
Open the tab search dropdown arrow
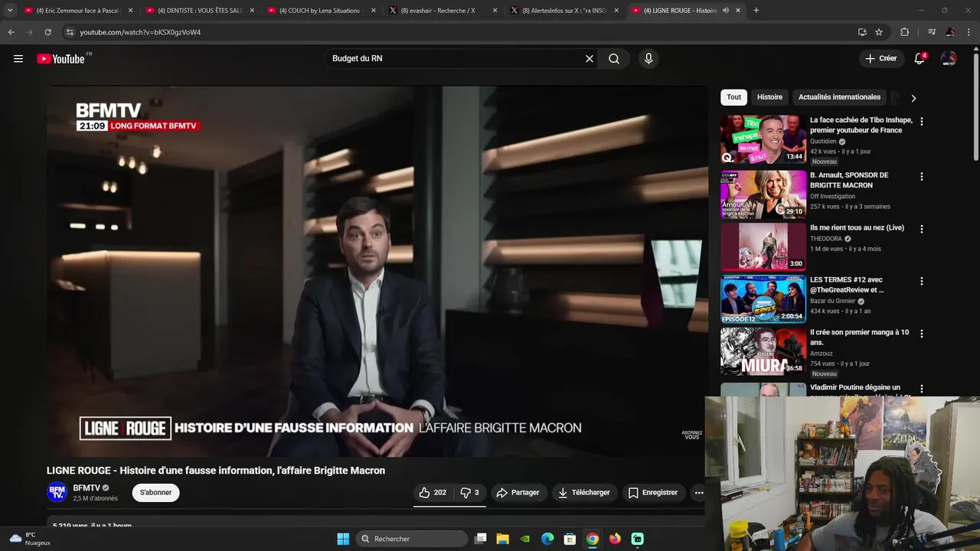[10, 11]
